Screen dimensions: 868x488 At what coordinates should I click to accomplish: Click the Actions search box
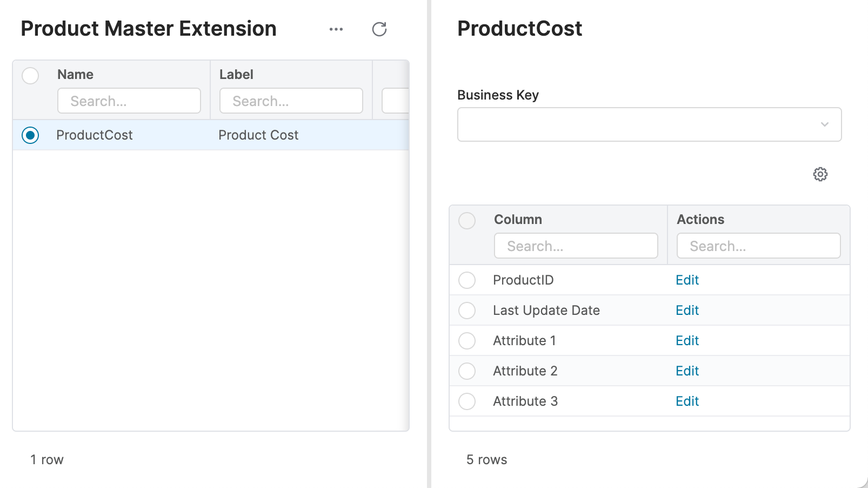pyautogui.click(x=758, y=246)
